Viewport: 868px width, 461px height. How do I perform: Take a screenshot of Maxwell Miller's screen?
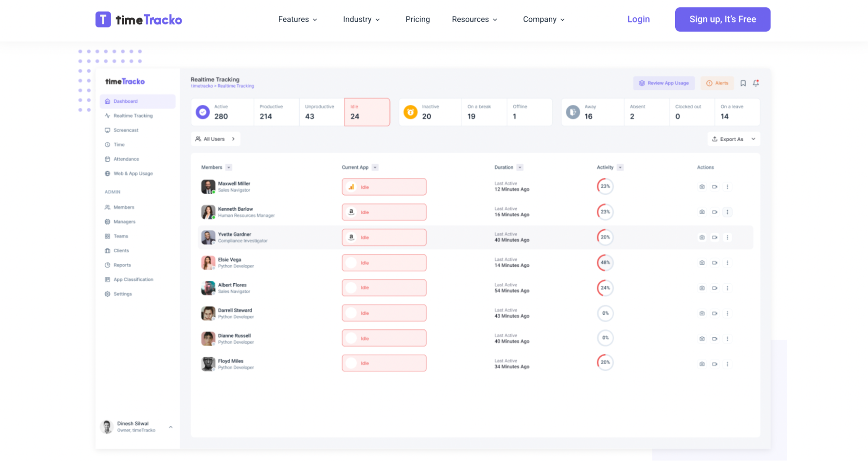coord(702,186)
